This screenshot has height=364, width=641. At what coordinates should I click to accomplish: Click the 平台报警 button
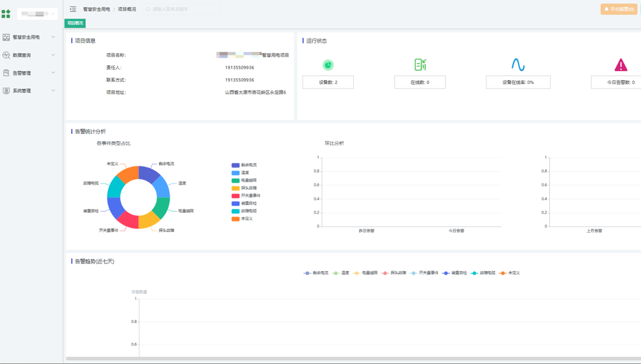pyautogui.click(x=619, y=9)
